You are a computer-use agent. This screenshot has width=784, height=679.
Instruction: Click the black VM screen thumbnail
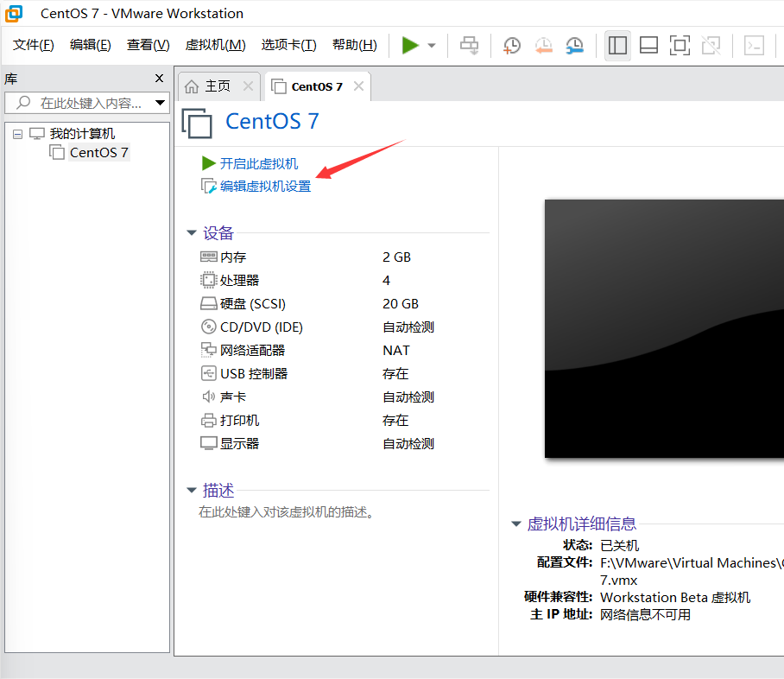(x=664, y=329)
